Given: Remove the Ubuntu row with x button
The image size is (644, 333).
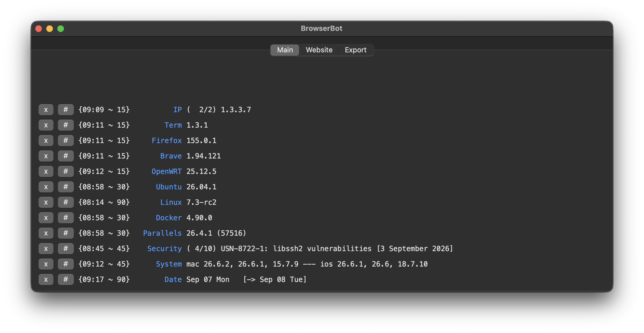Looking at the screenshot, I should pos(46,187).
